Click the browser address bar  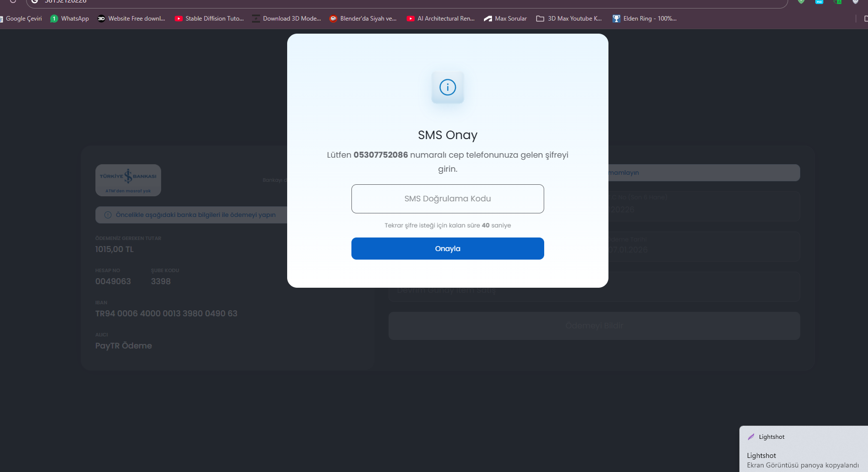[407, 3]
